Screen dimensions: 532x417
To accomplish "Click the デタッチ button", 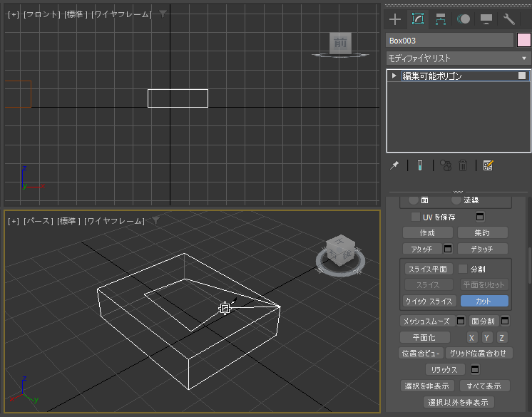I will (x=482, y=249).
